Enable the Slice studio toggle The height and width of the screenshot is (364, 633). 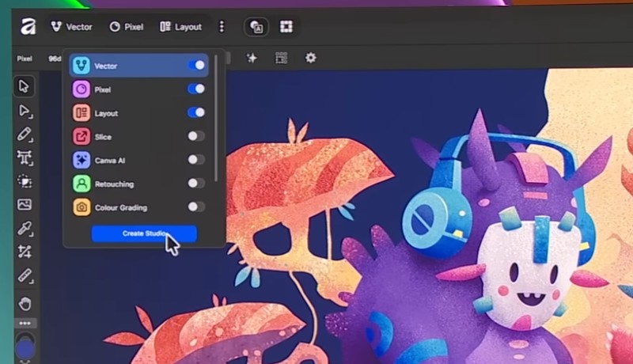pyautogui.click(x=196, y=136)
